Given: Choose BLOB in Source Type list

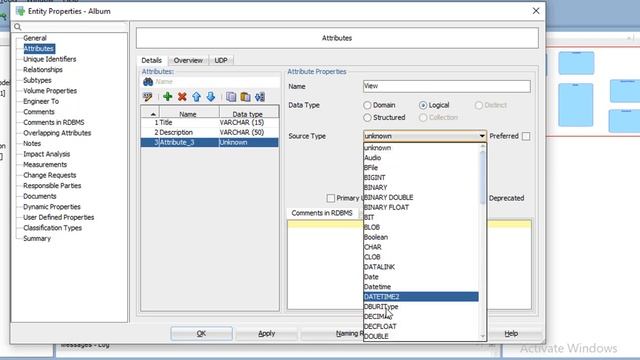Looking at the screenshot, I should point(421,227).
